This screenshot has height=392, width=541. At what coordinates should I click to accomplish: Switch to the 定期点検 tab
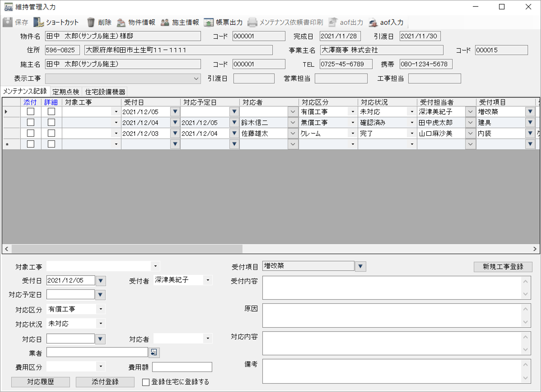(x=66, y=92)
